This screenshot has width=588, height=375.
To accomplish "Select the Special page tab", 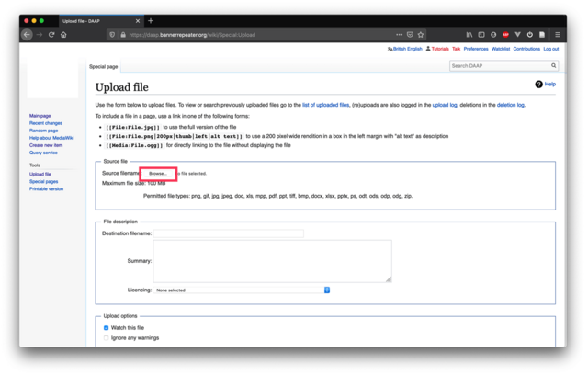I will click(102, 67).
